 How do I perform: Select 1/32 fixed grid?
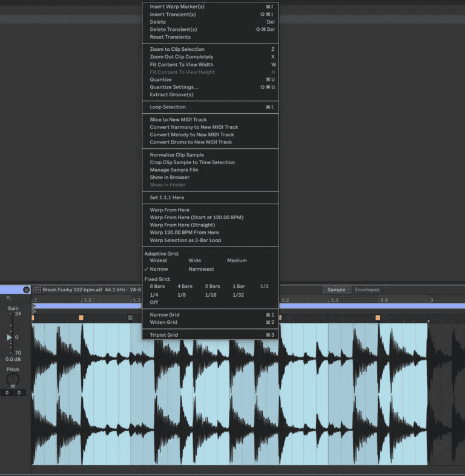click(239, 295)
